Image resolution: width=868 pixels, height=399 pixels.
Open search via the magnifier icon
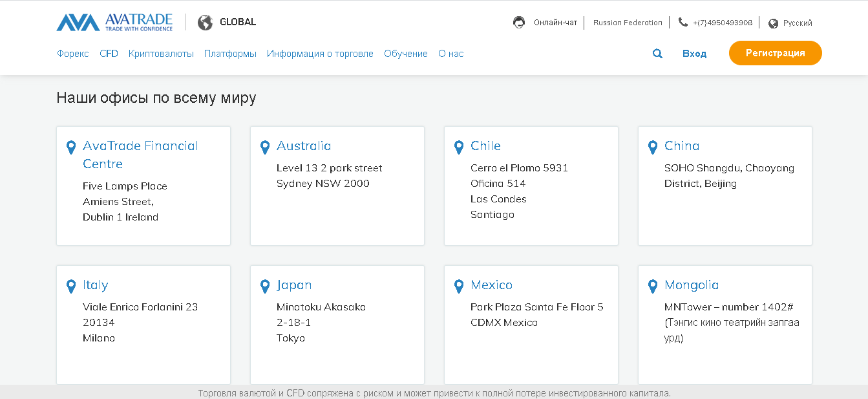pos(657,54)
